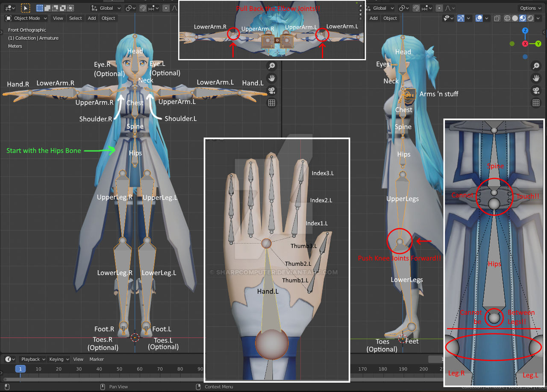Image resolution: width=547 pixels, height=392 pixels.
Task: Open the Select menu in viewport header
Action: (75, 18)
